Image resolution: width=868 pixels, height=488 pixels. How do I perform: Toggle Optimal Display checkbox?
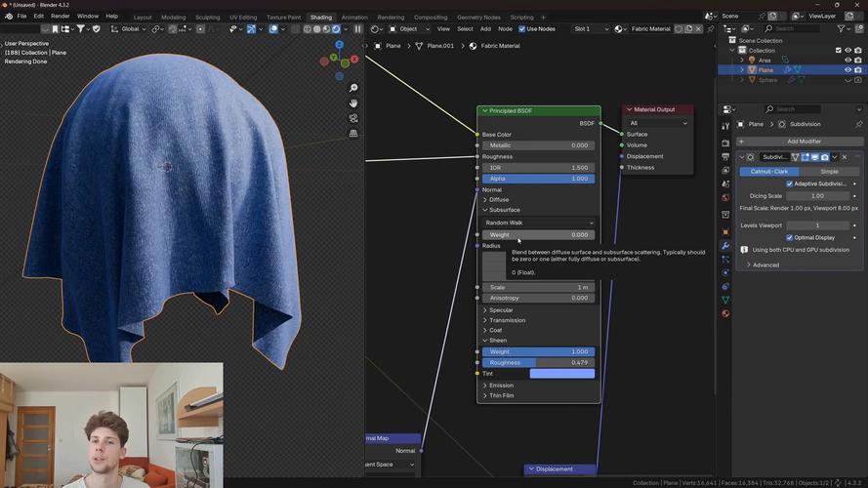point(789,238)
